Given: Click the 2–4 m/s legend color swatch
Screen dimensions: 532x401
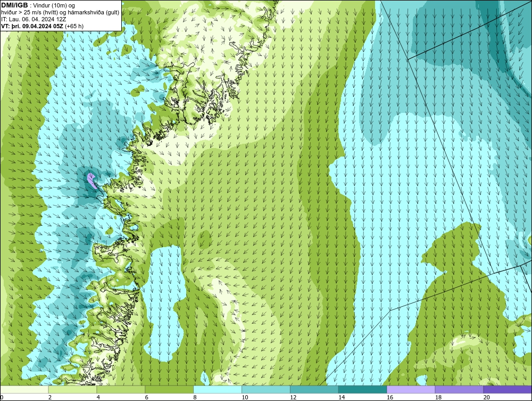Looking at the screenshot, I should click(72, 389).
